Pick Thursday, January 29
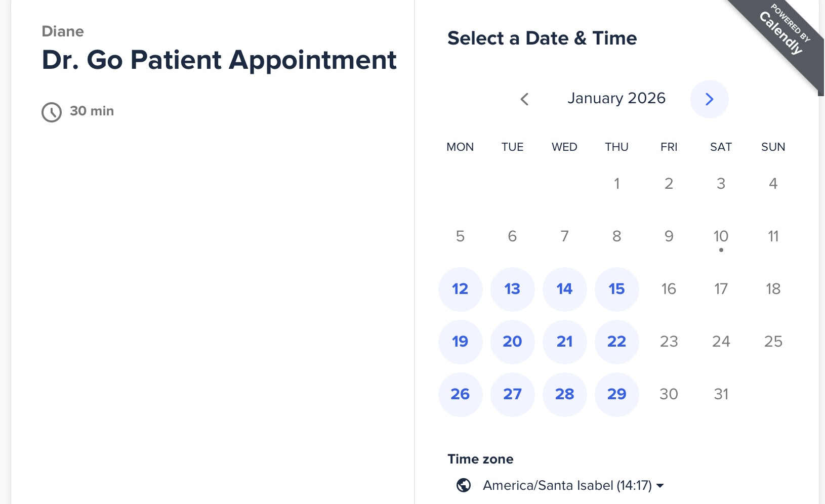 [x=616, y=394]
